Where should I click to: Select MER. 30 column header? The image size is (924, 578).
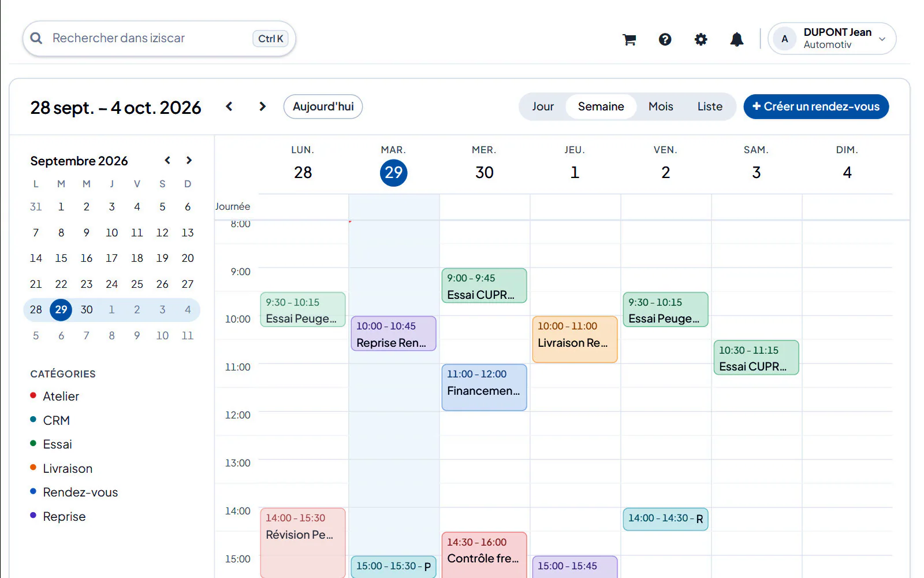[x=484, y=164]
